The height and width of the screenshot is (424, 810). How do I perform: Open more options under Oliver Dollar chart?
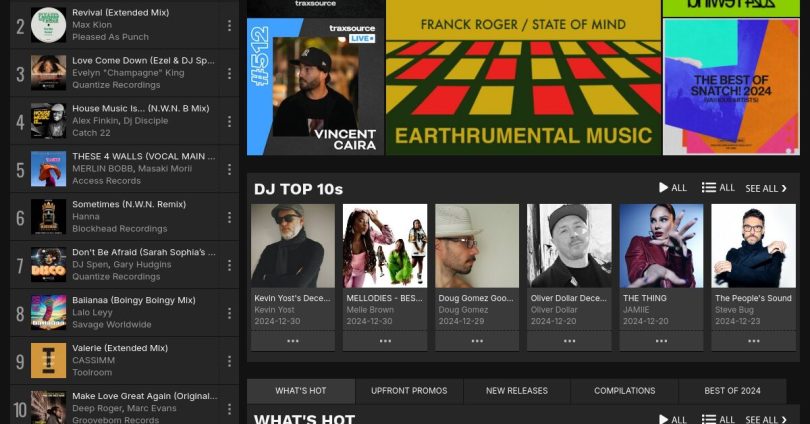click(569, 341)
